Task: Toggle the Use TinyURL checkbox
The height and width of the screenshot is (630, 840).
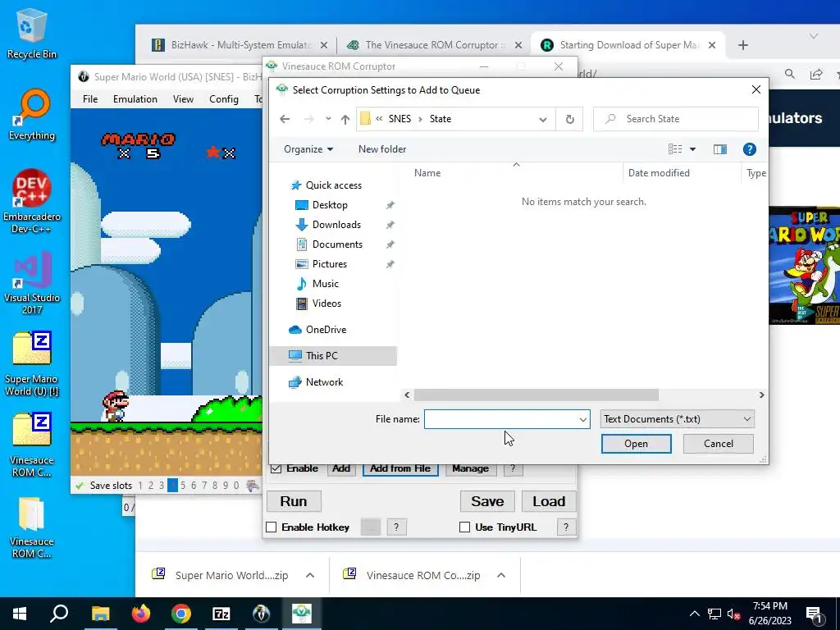Action: pyautogui.click(x=464, y=527)
